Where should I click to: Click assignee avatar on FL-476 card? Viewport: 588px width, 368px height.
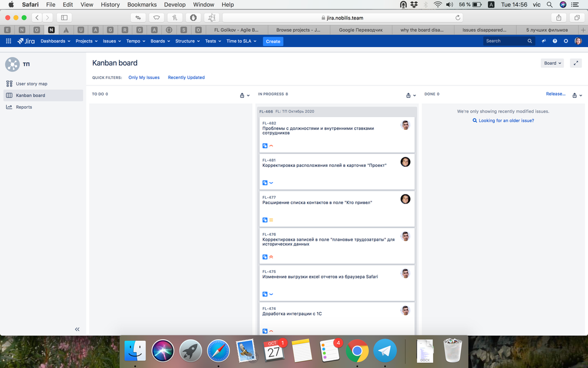click(x=405, y=236)
